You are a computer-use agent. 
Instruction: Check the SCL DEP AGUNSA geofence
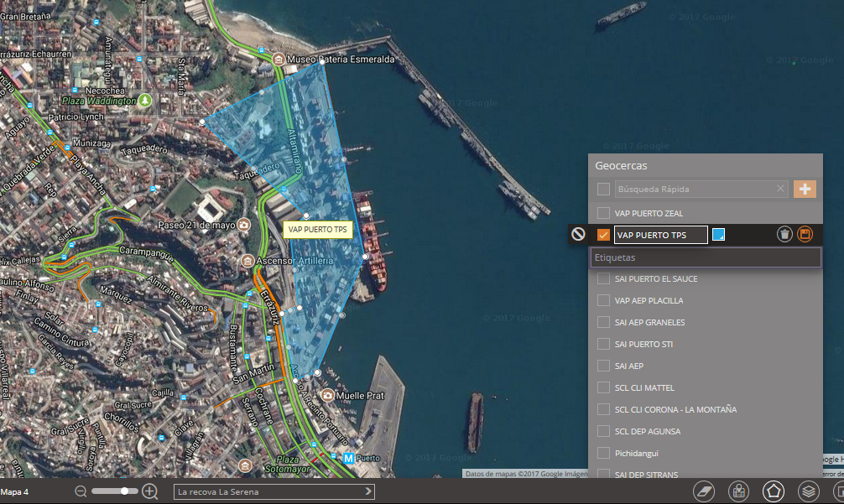point(603,431)
